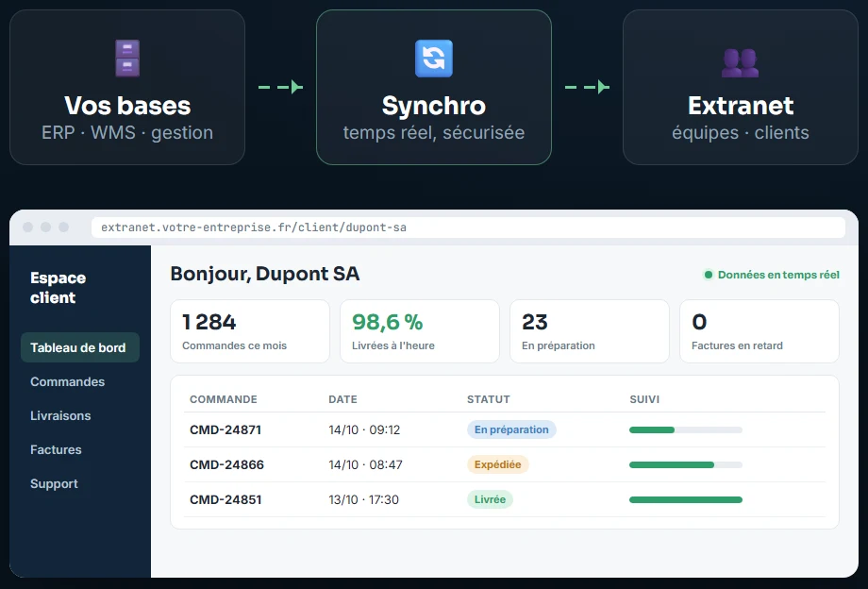Click the SUIVI column header
Image resolution: width=868 pixels, height=589 pixels.
(x=644, y=399)
